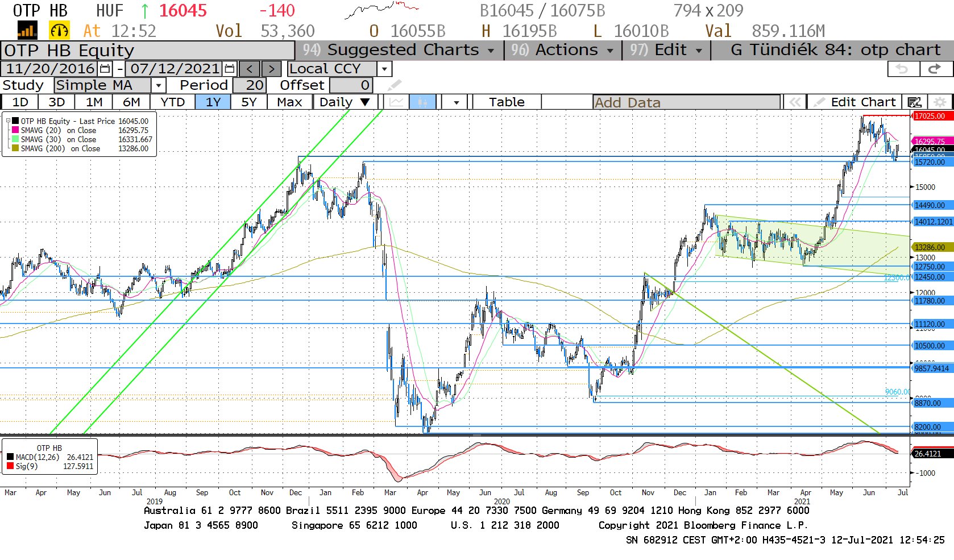This screenshot has width=954, height=560.
Task: Click the undo arrow button
Action: 903,69
